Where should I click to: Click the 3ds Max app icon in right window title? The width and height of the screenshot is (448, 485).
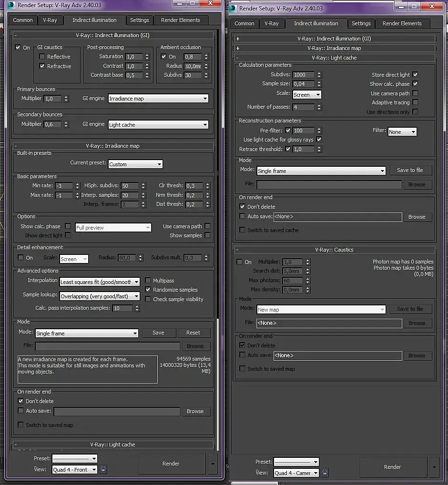pos(233,8)
